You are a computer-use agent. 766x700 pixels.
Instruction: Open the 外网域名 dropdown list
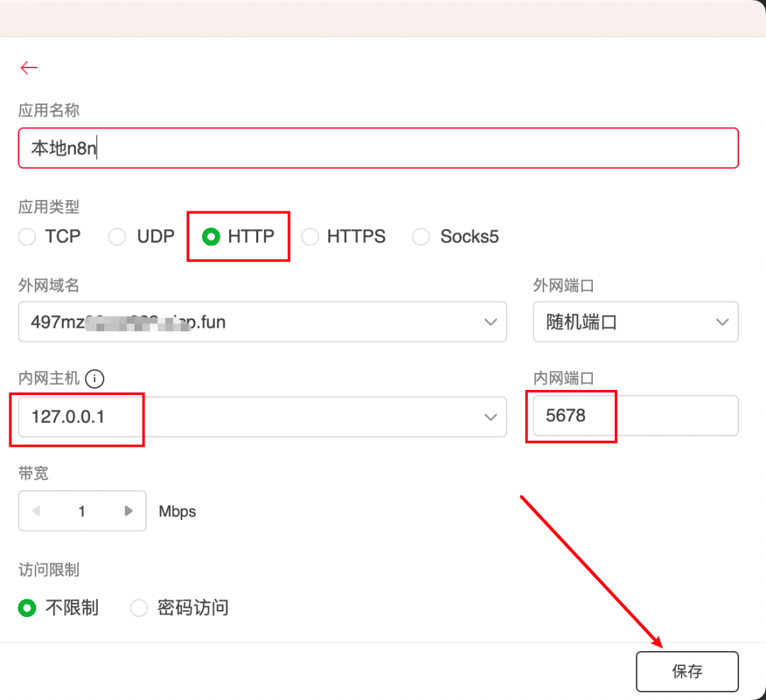coord(490,322)
